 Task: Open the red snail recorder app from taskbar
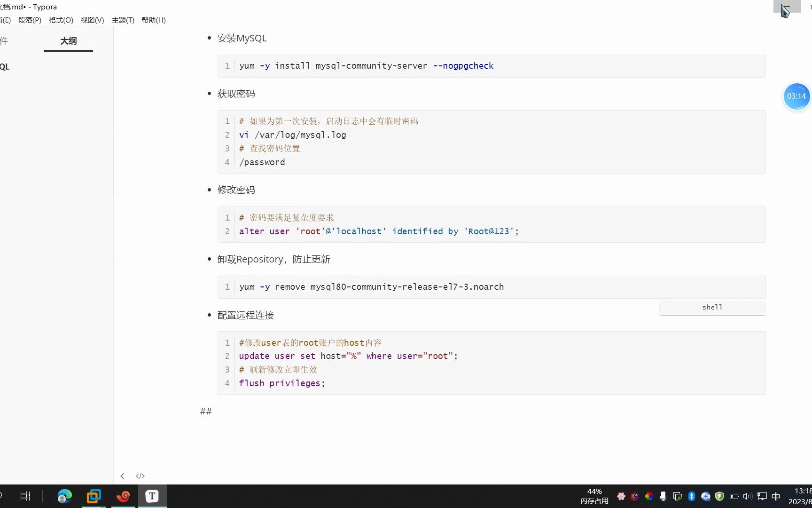pyautogui.click(x=123, y=496)
